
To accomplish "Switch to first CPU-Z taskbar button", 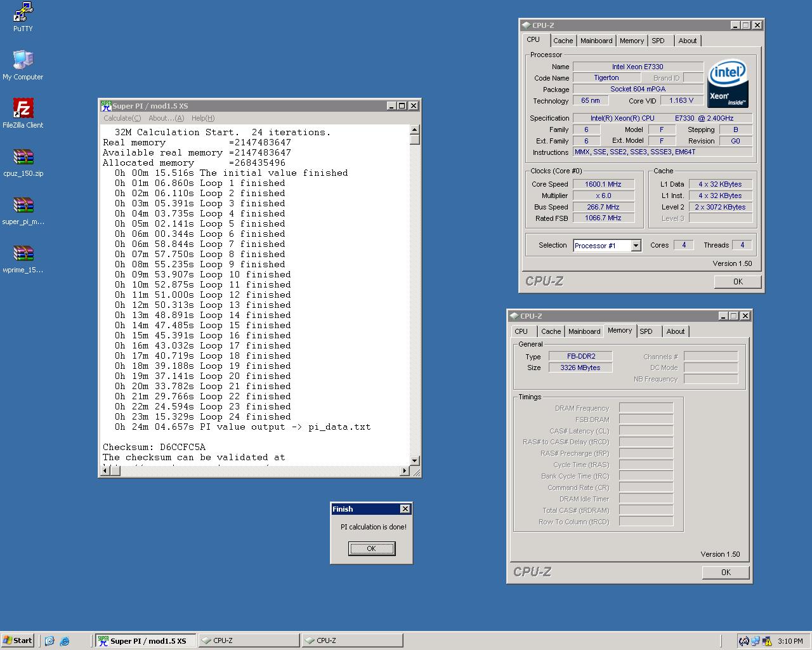I will [x=249, y=640].
